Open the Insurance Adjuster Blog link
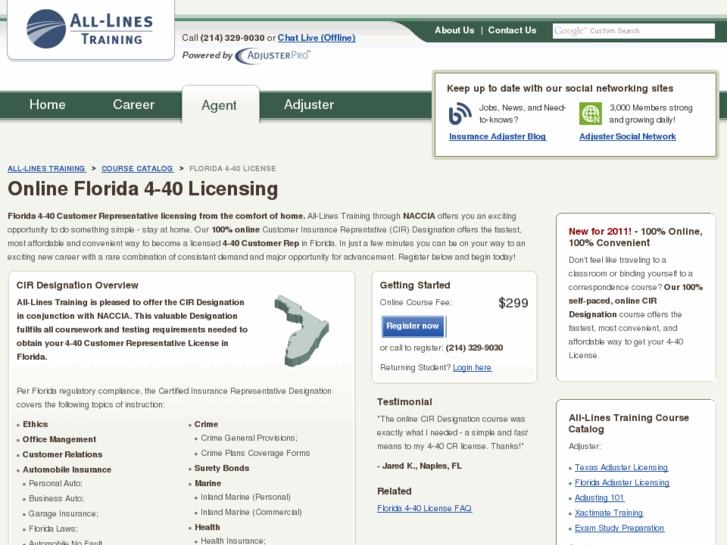The height and width of the screenshot is (545, 727). (497, 136)
